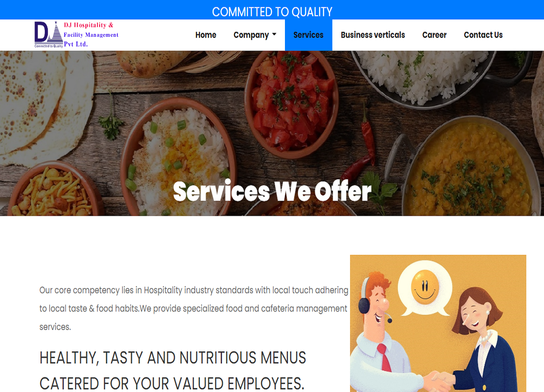
Task: Click the Committed to Quality blue banner
Action: coord(272,10)
